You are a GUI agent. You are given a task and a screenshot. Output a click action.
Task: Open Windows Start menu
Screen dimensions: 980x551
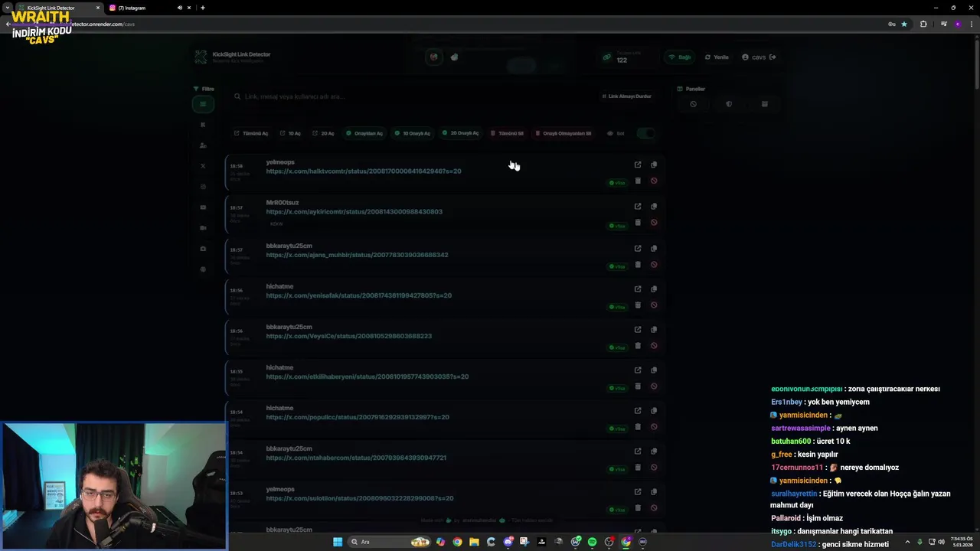coord(338,542)
